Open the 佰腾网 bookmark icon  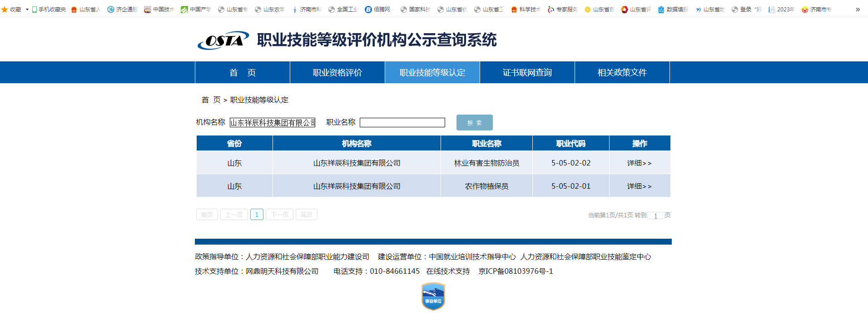pyautogui.click(x=368, y=9)
